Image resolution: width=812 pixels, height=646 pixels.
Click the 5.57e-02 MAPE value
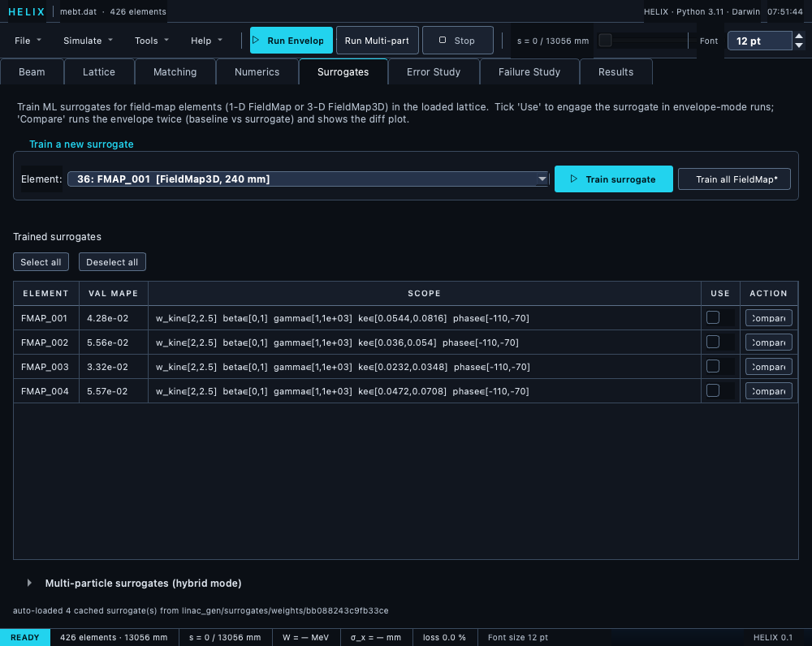[107, 391]
